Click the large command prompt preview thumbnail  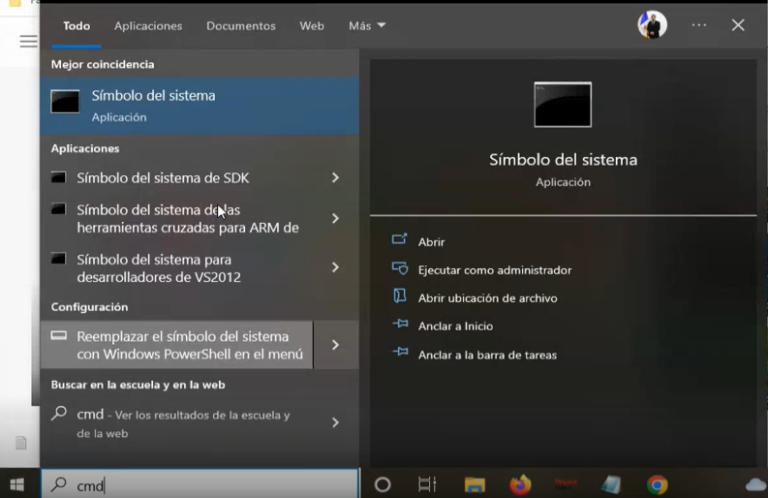tap(563, 104)
